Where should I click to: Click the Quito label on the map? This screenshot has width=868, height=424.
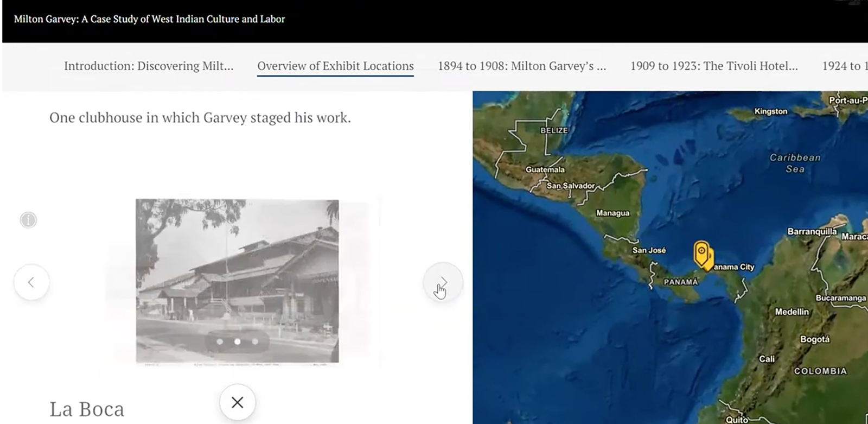tap(737, 420)
